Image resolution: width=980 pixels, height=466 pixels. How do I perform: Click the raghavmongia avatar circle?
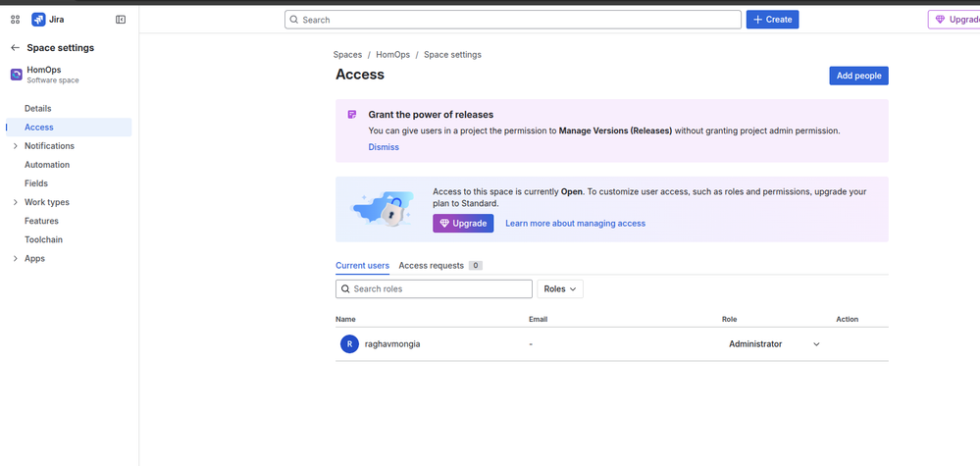point(349,343)
